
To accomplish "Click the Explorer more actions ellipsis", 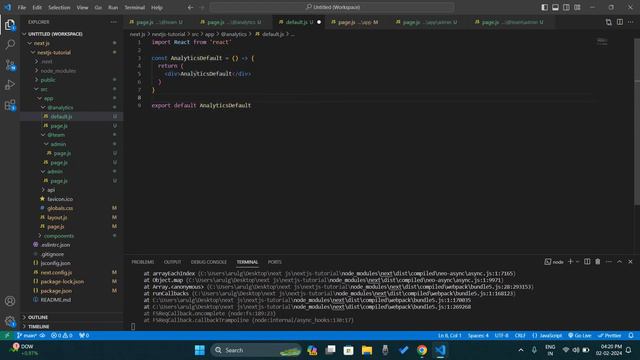I will [113, 22].
